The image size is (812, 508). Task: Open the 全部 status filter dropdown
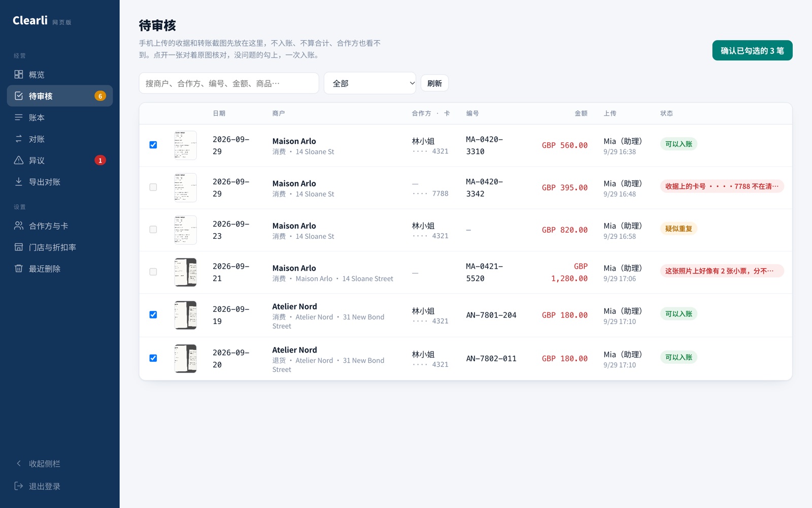click(370, 83)
